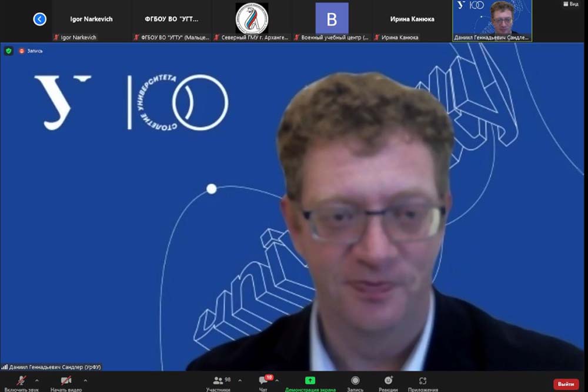The width and height of the screenshot is (588, 392).
Task: Open Чат chat panel
Action: pyautogui.click(x=263, y=384)
